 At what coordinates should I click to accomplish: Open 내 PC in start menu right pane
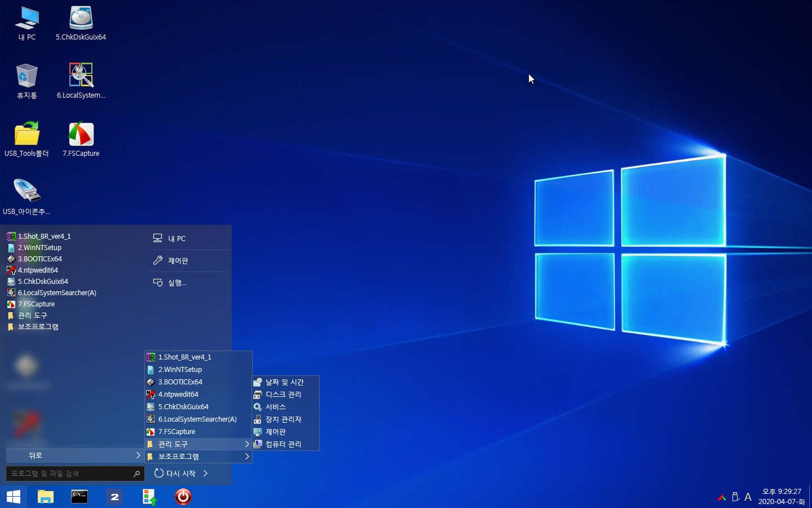pyautogui.click(x=189, y=239)
